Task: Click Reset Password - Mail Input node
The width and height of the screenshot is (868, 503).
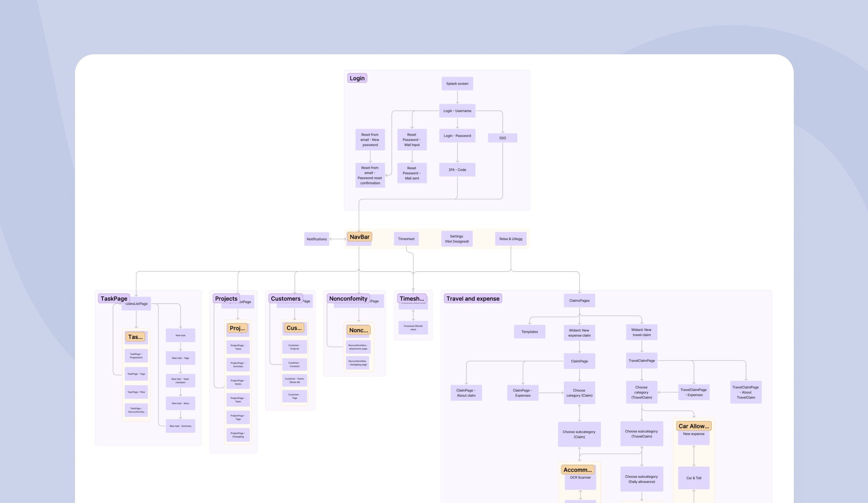Action: (x=412, y=140)
